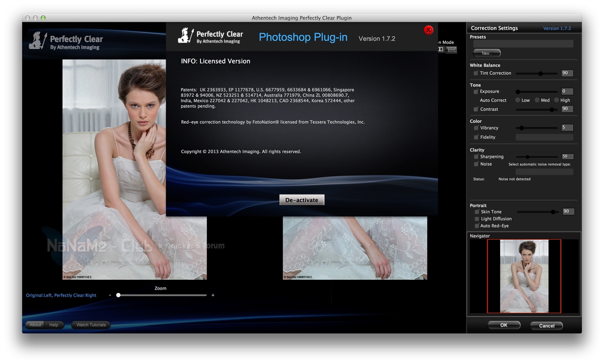Click the zoom in plus icon
604x364 pixels.
coord(213,295)
